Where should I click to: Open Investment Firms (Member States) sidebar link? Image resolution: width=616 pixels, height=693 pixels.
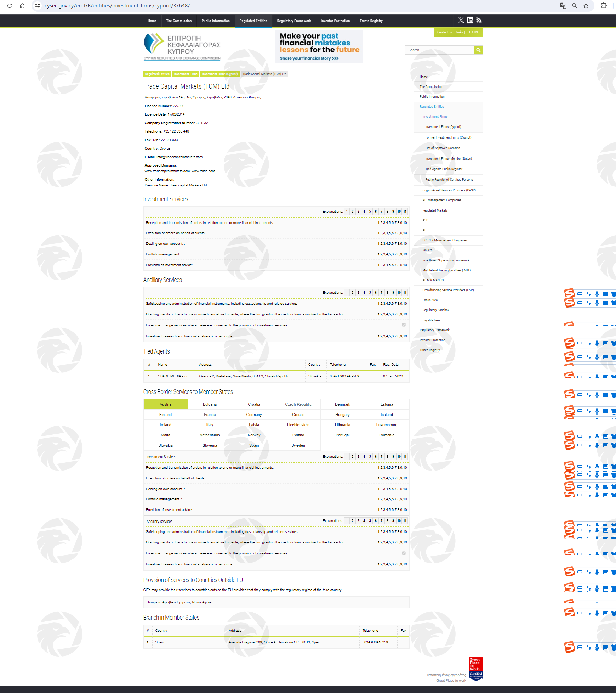point(448,159)
